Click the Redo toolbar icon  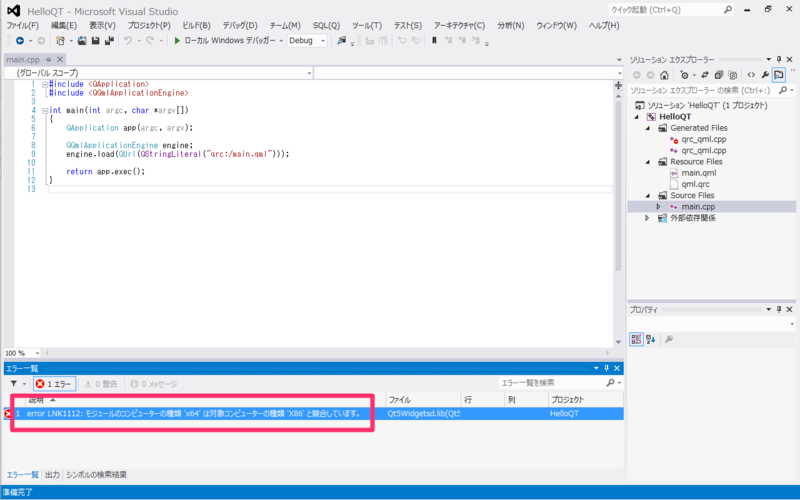(149, 40)
